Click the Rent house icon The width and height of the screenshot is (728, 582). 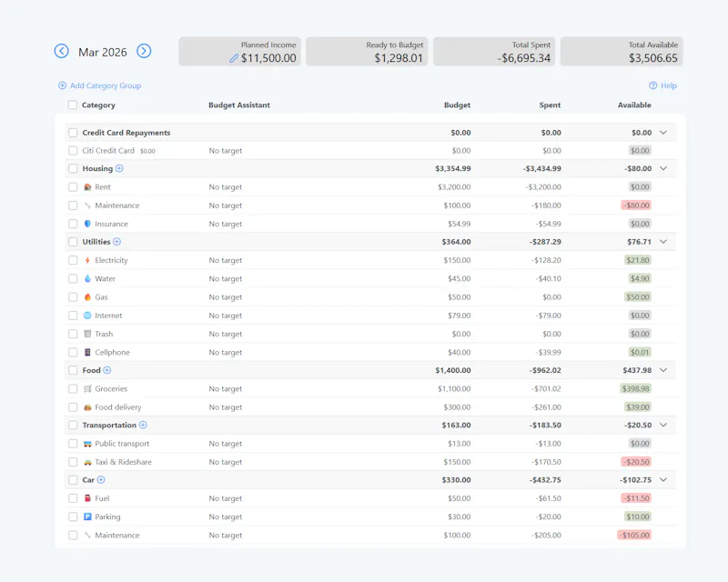87,187
